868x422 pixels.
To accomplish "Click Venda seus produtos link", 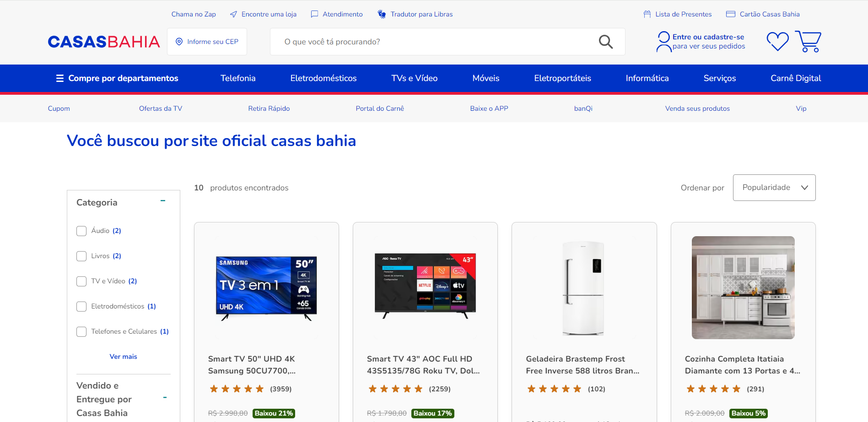I will click(697, 108).
